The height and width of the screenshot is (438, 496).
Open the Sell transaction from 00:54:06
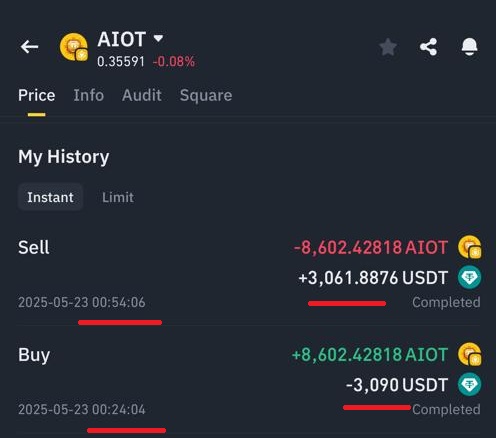point(249,274)
